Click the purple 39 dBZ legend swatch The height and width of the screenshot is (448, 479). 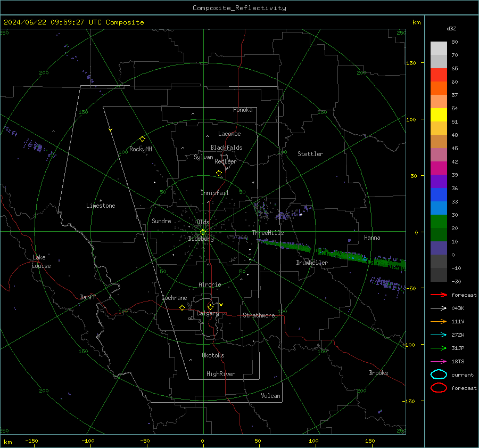[x=439, y=181]
